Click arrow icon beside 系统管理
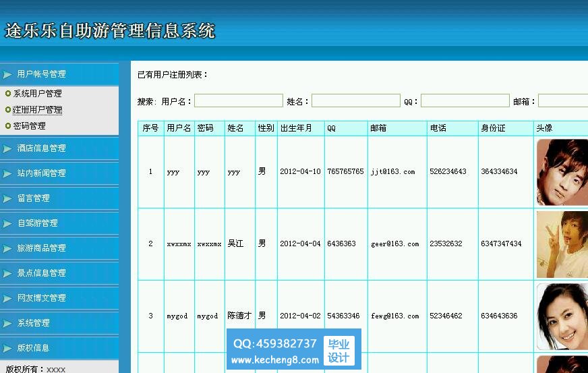Viewport: 588px width, 373px height. coord(7,324)
